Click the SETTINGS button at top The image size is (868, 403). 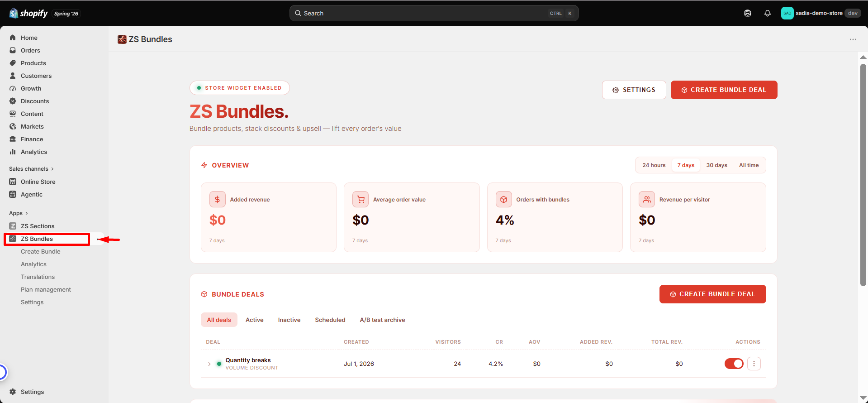634,90
